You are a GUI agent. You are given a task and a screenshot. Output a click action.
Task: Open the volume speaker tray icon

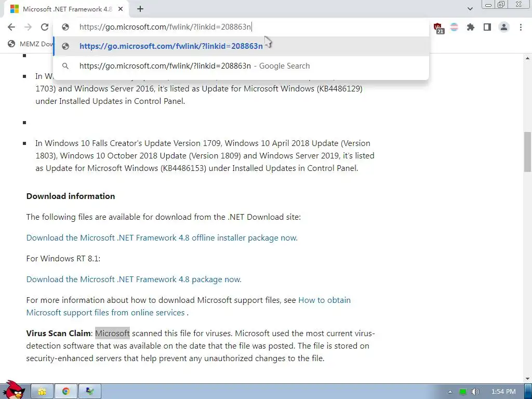tap(475, 392)
